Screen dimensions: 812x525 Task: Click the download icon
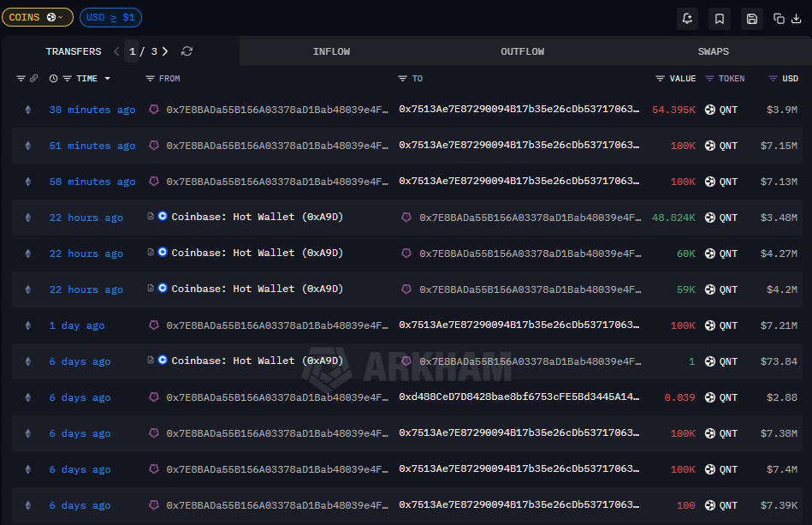pos(796,18)
